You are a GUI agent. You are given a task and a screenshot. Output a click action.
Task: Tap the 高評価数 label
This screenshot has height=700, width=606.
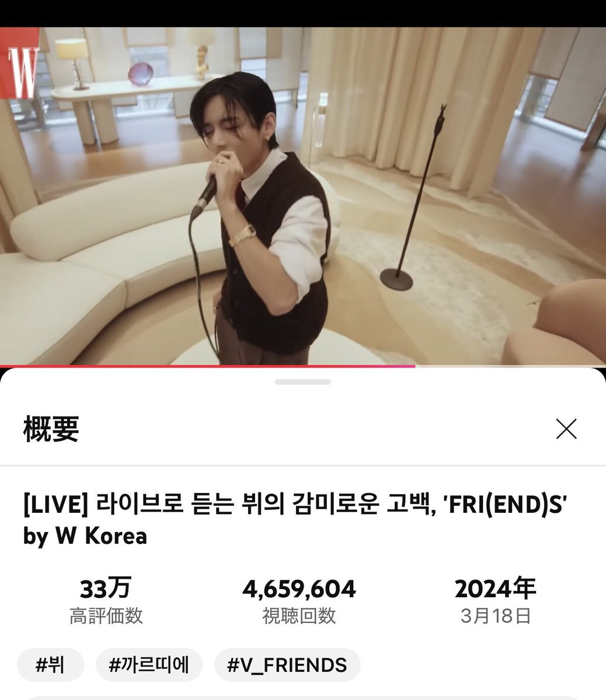106,616
